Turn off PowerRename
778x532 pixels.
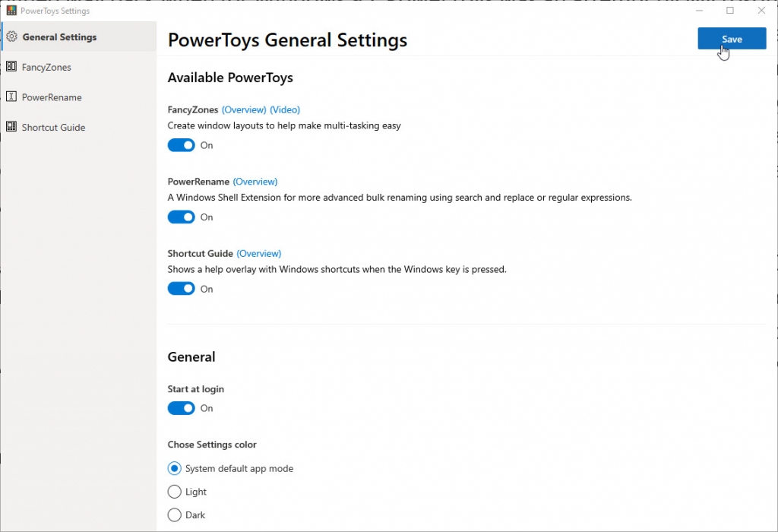[x=181, y=217]
